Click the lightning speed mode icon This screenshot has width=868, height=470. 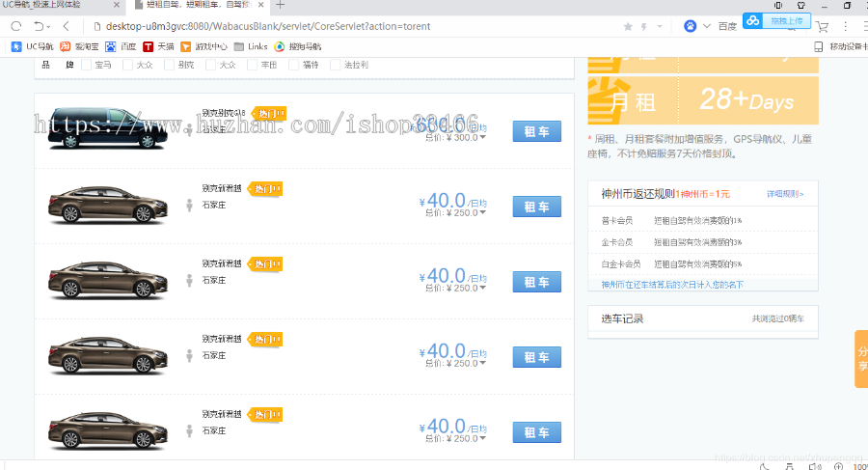click(644, 27)
